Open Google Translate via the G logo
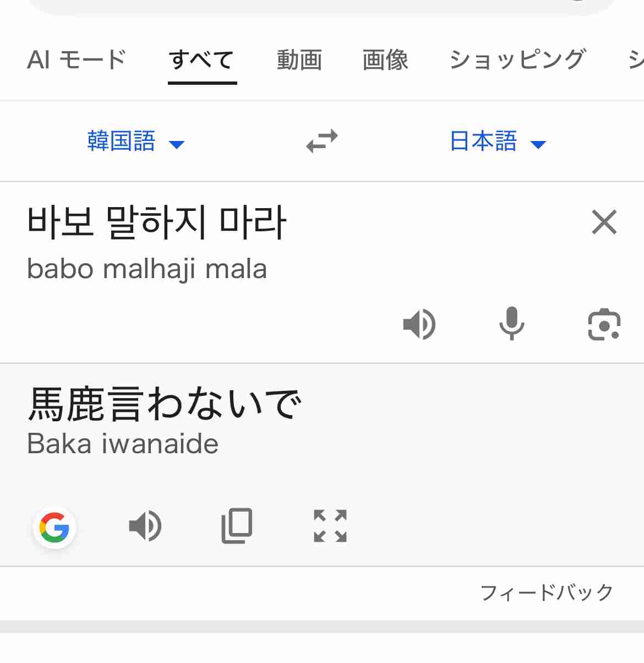Screen dimensions: 644x663 pos(54,528)
